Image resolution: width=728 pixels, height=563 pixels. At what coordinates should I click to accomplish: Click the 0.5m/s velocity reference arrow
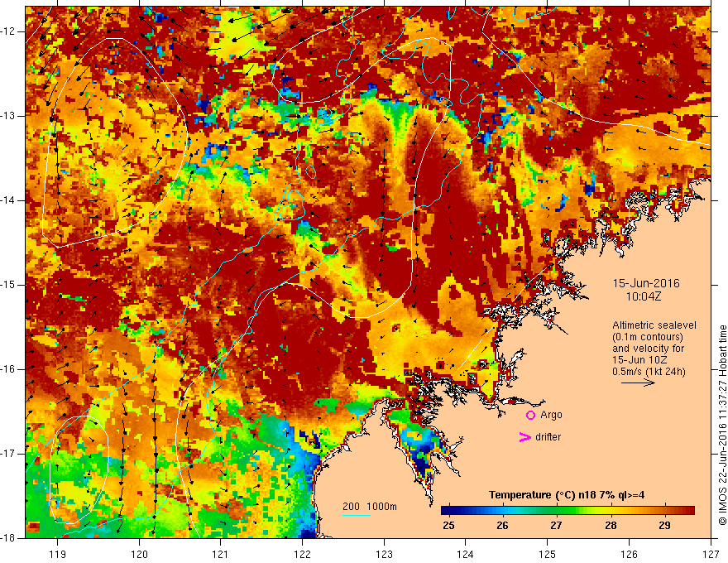[x=638, y=383]
